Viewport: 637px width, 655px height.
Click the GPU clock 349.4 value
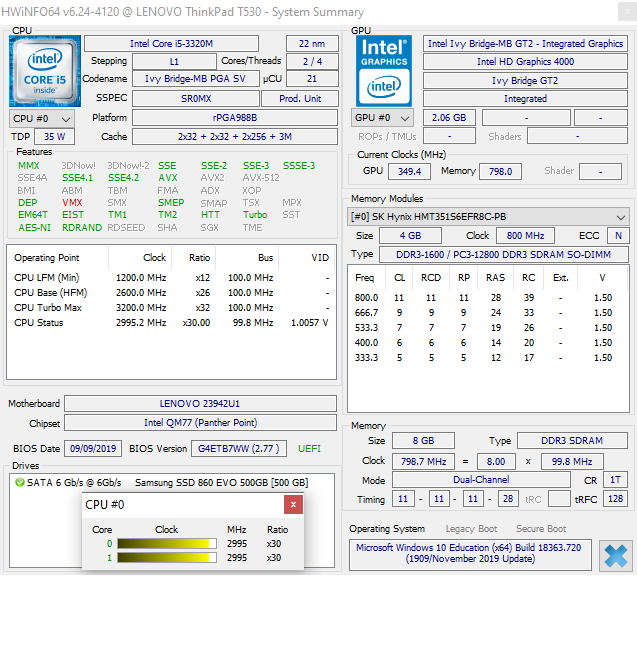click(409, 171)
